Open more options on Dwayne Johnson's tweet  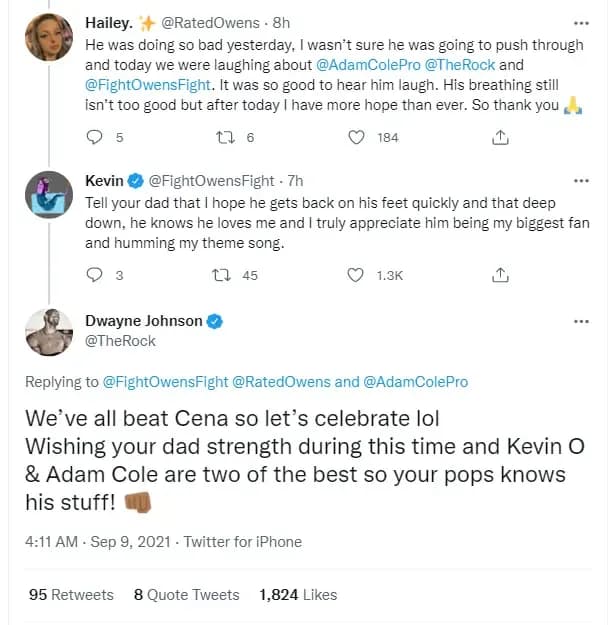(581, 322)
